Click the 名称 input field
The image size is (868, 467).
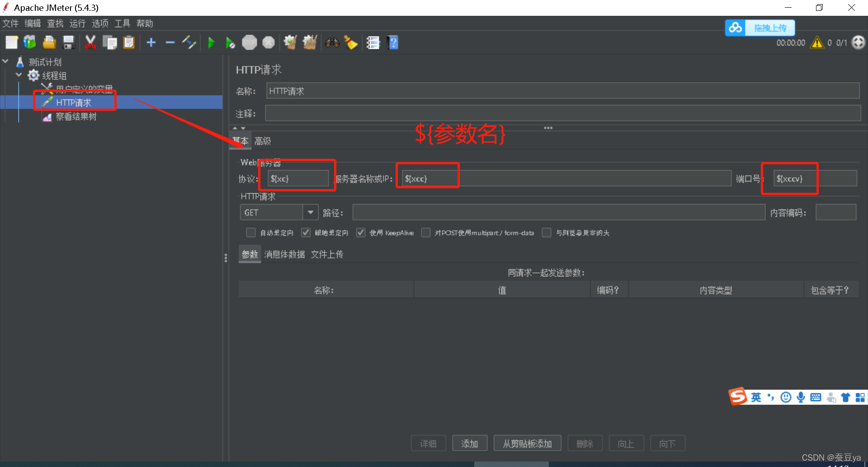563,91
